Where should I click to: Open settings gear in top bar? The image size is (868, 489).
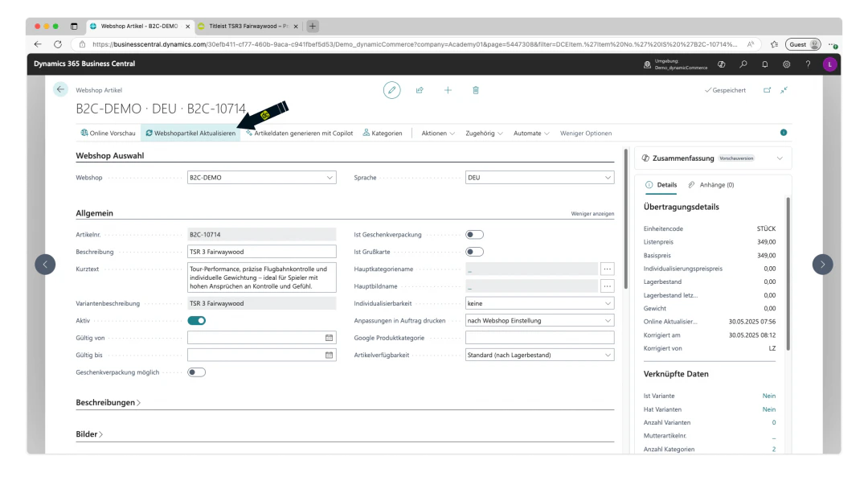click(786, 64)
